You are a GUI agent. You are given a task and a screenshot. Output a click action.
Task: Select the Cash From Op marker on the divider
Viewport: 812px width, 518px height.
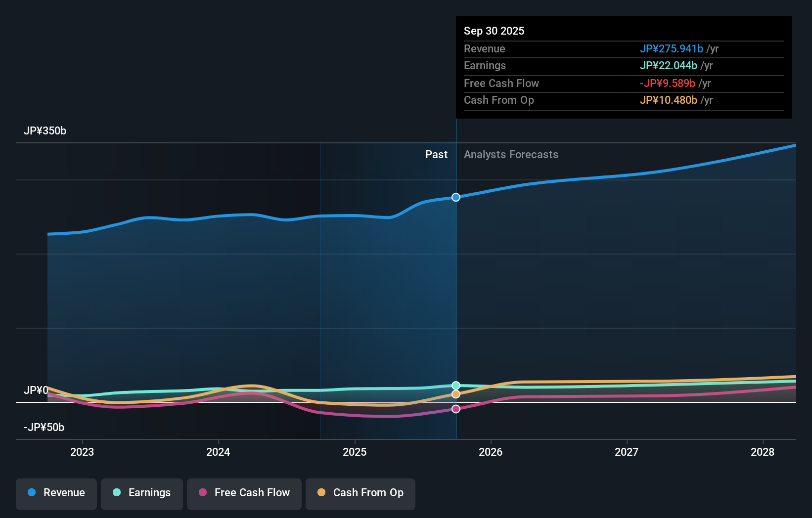tap(455, 394)
